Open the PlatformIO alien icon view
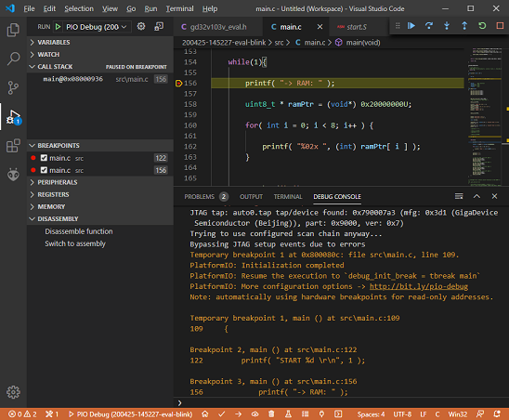509x420 pixels. click(x=13, y=175)
